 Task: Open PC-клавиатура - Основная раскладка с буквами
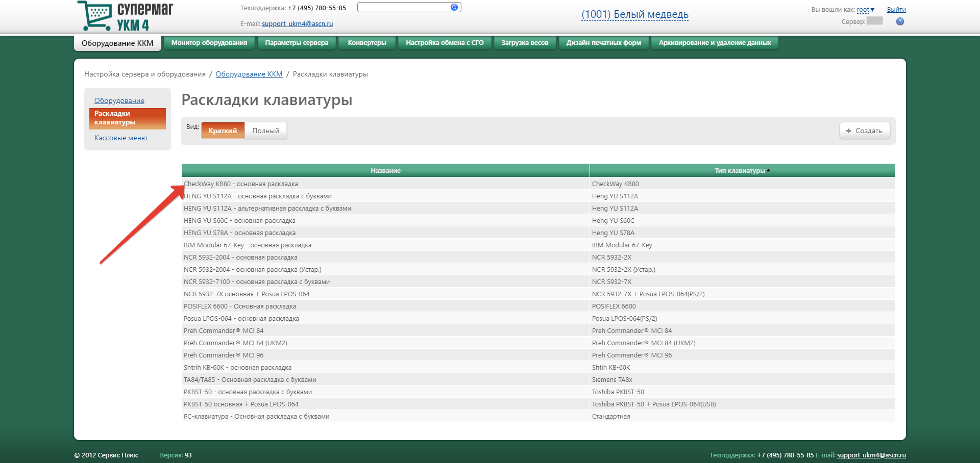(x=385, y=416)
